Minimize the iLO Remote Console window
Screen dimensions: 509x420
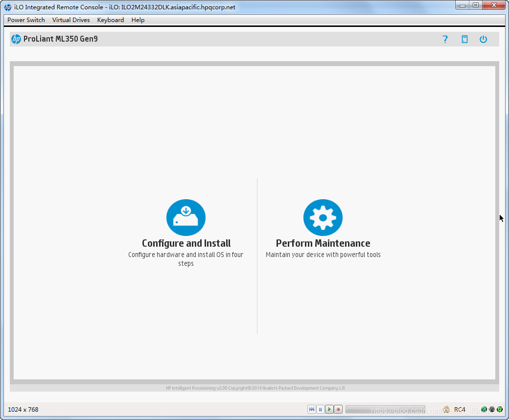[x=462, y=5]
